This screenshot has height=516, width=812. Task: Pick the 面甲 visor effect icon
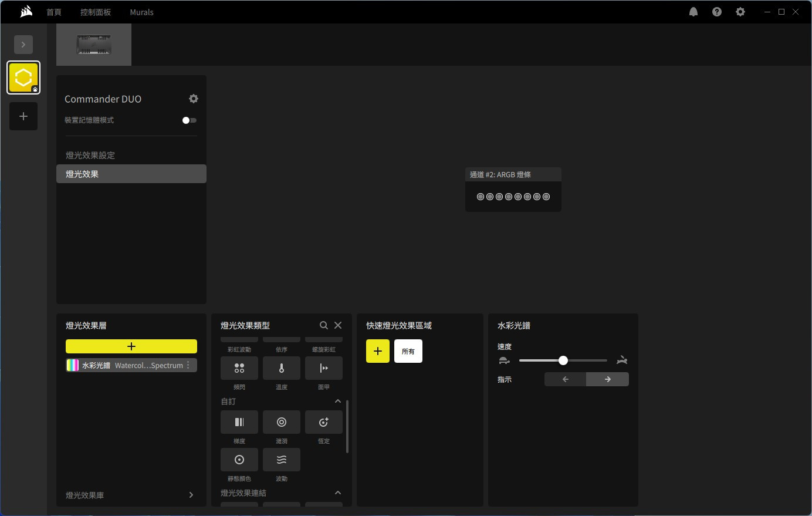(x=324, y=368)
